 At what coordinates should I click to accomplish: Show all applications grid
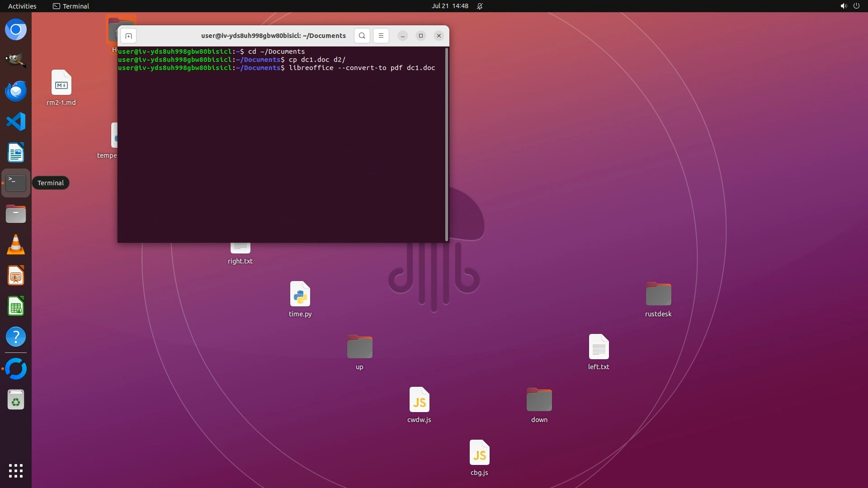(x=16, y=470)
